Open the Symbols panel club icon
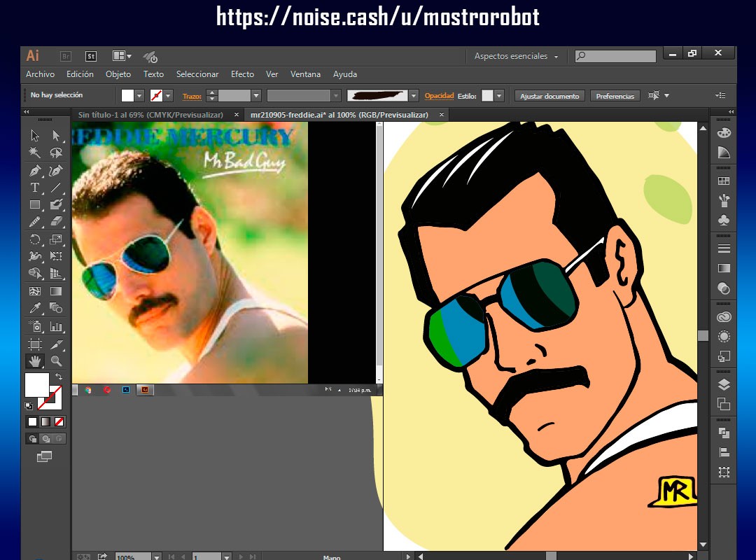756x560 pixels. [x=724, y=220]
